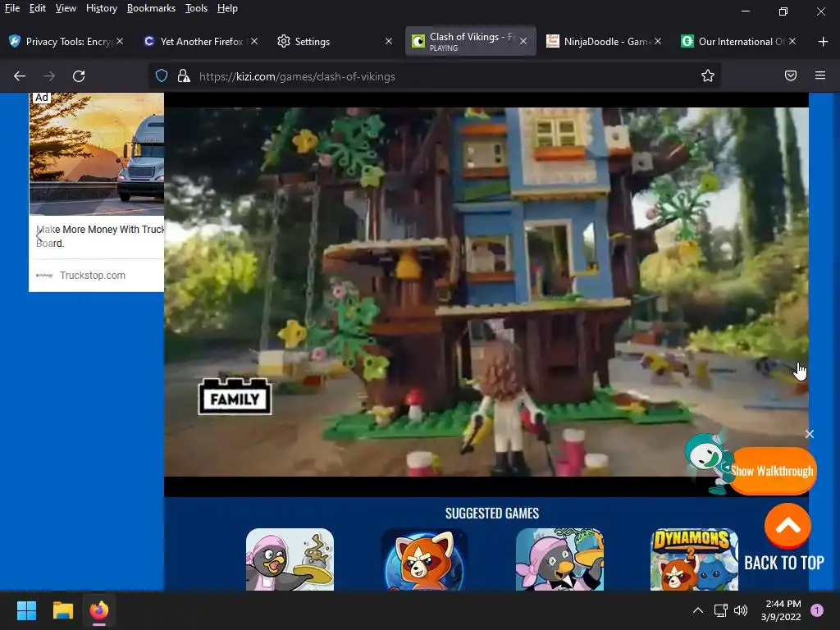
Task: Click the Lego treehouse video player
Action: [x=486, y=292]
